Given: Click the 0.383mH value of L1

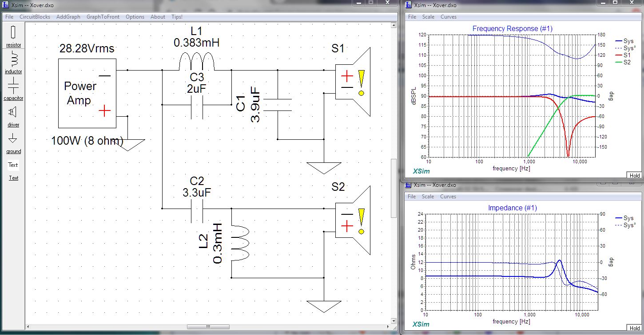Looking at the screenshot, I should (x=196, y=43).
